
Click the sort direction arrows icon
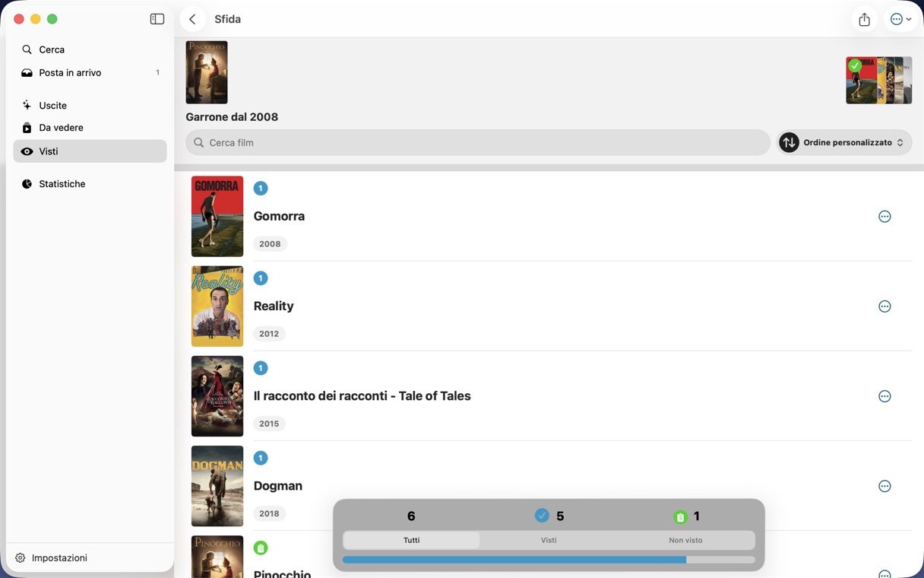pyautogui.click(x=789, y=142)
